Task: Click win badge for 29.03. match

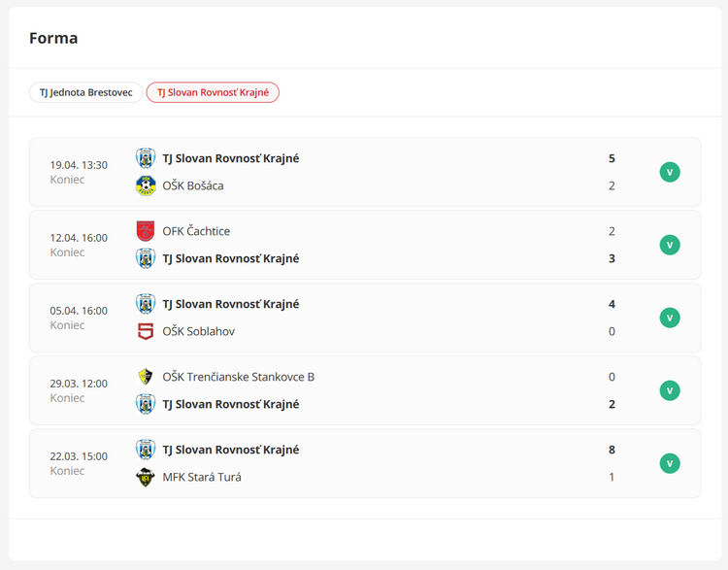Action: coord(670,390)
